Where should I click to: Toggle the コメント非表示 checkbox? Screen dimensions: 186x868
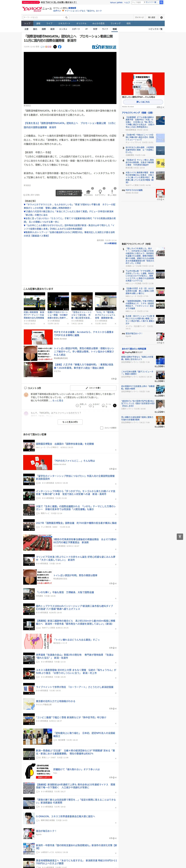click(102, 428)
